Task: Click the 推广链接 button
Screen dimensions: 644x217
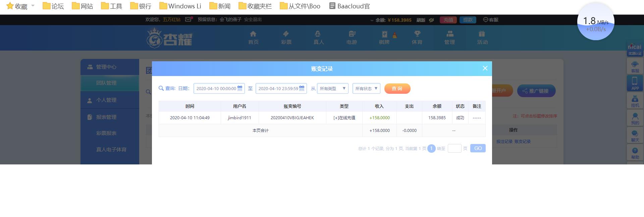Action: 536,91
